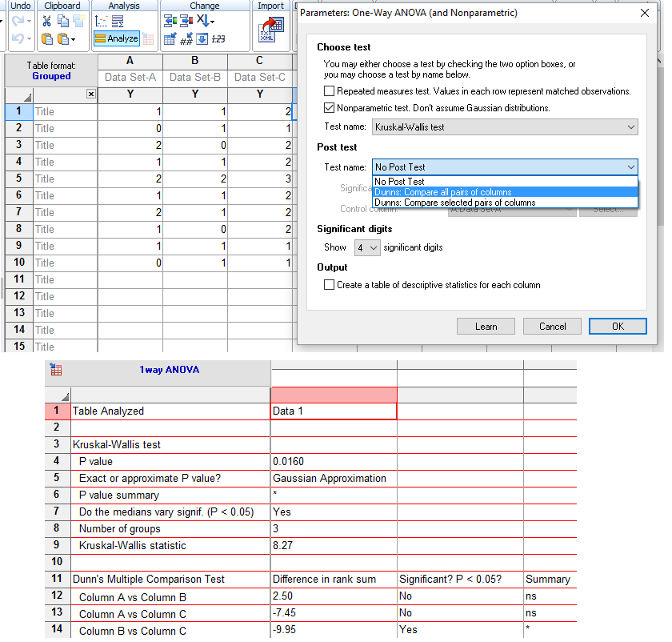Enable Create a table of descriptive statistics
672x642 pixels.
coord(329,285)
